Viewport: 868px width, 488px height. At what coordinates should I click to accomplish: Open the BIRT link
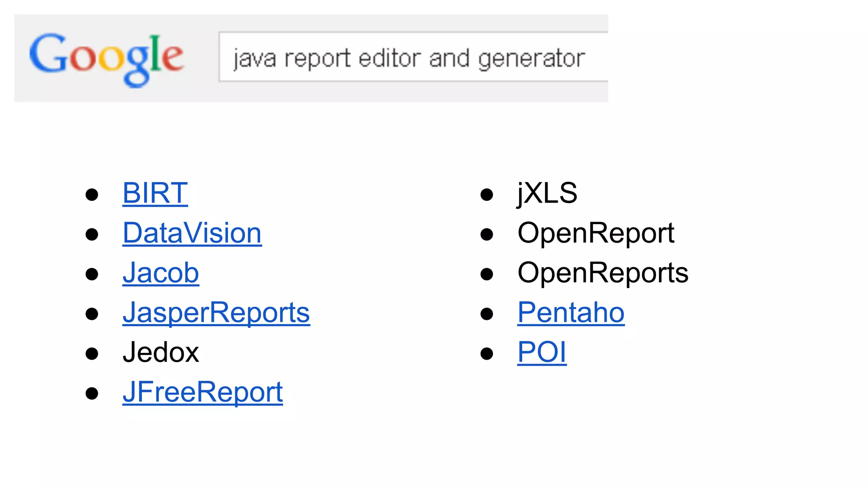pos(155,193)
